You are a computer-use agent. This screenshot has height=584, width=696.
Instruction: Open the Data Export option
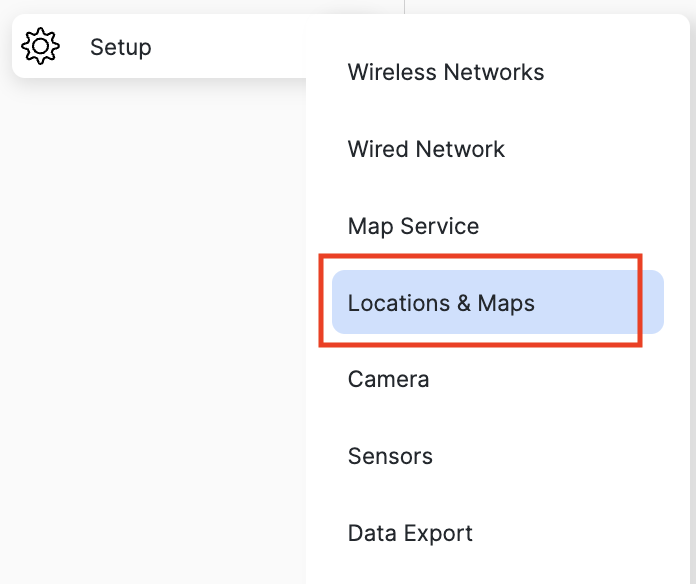click(410, 533)
